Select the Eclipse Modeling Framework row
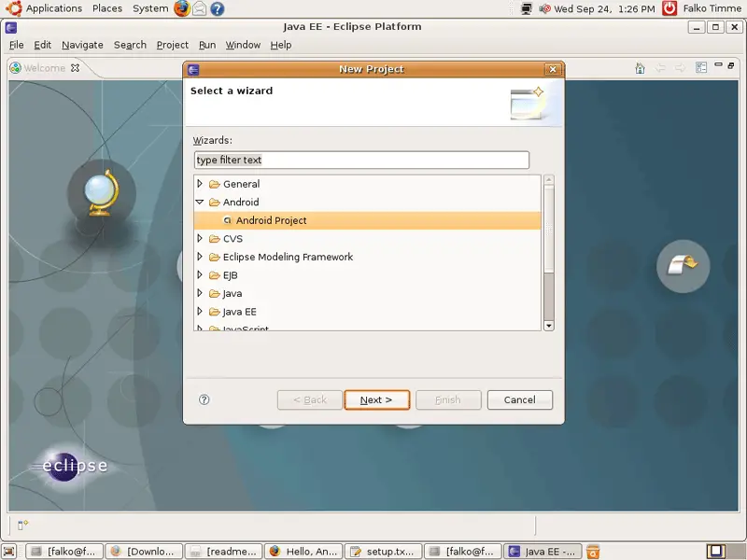Viewport: 747px width, 560px height. coord(367,258)
